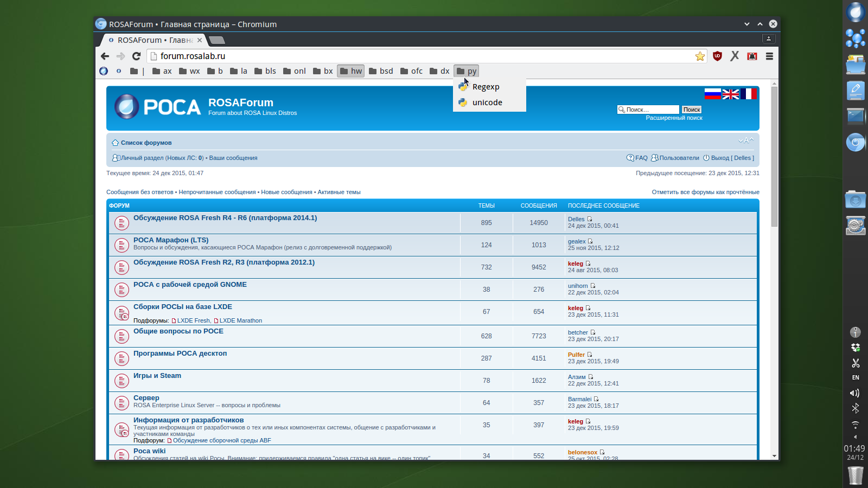Open the Список форумов board index link
Viewport: 868px width, 488px height.
click(x=146, y=143)
